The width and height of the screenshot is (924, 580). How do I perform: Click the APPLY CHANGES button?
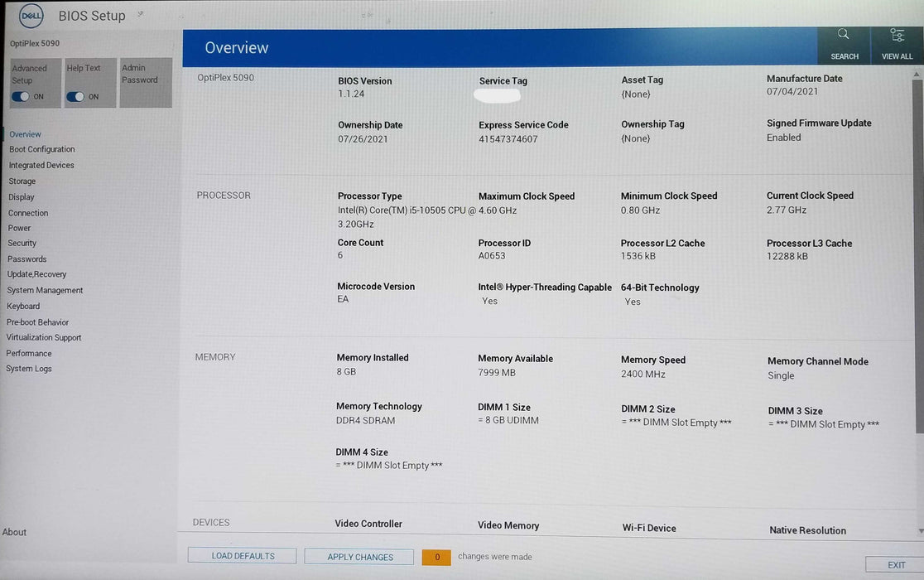359,557
